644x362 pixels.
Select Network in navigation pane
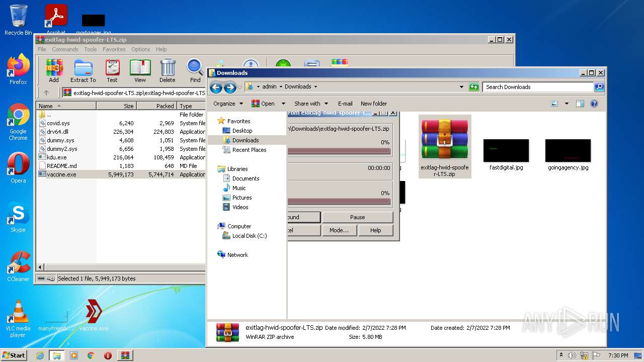click(237, 255)
